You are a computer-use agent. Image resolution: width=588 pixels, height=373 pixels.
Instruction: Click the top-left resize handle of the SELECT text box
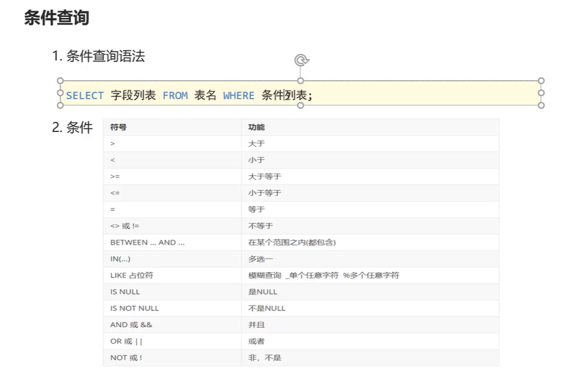[60, 81]
